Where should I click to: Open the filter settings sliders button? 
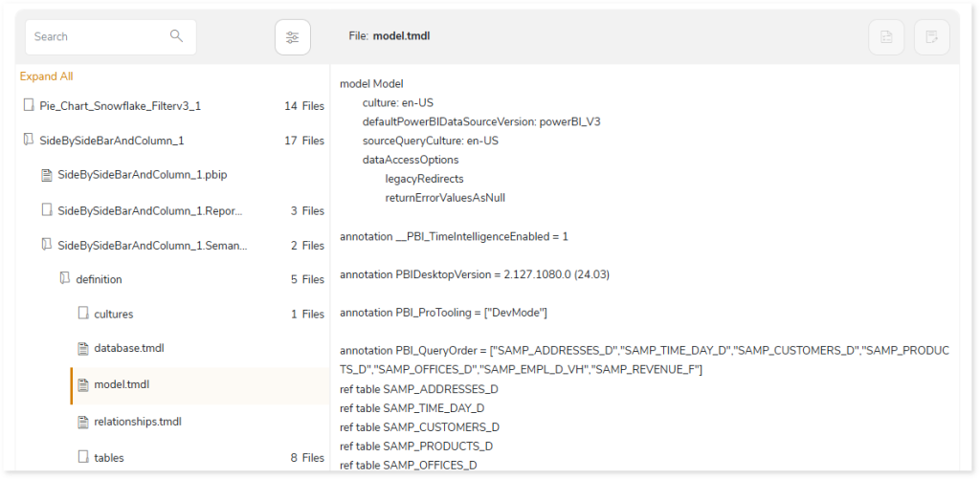click(293, 37)
